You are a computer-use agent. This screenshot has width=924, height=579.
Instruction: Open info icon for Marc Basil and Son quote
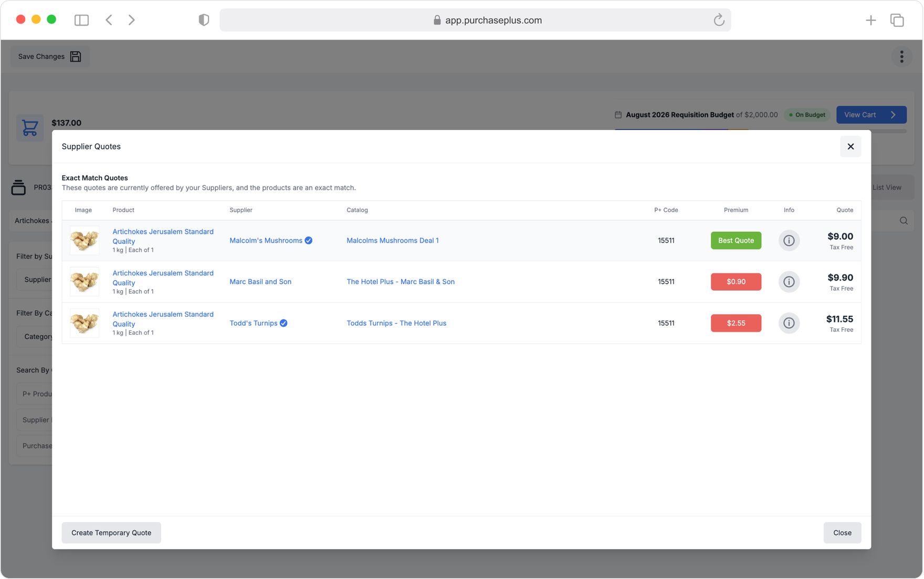(x=789, y=282)
